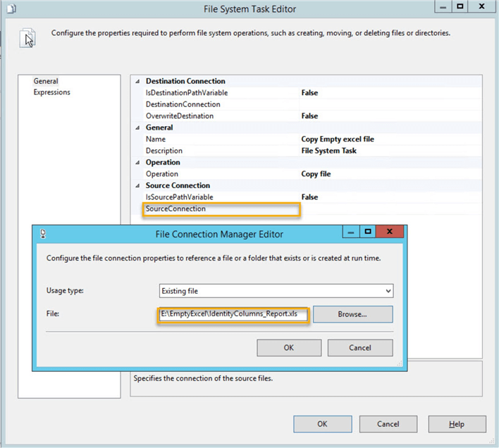Image resolution: width=499 pixels, height=448 pixels.
Task: Collapse the General property section
Action: coord(137,127)
